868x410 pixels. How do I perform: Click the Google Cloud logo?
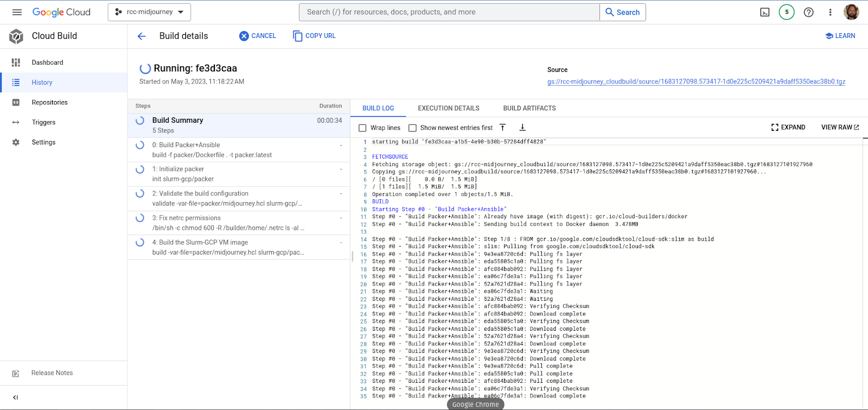click(61, 12)
